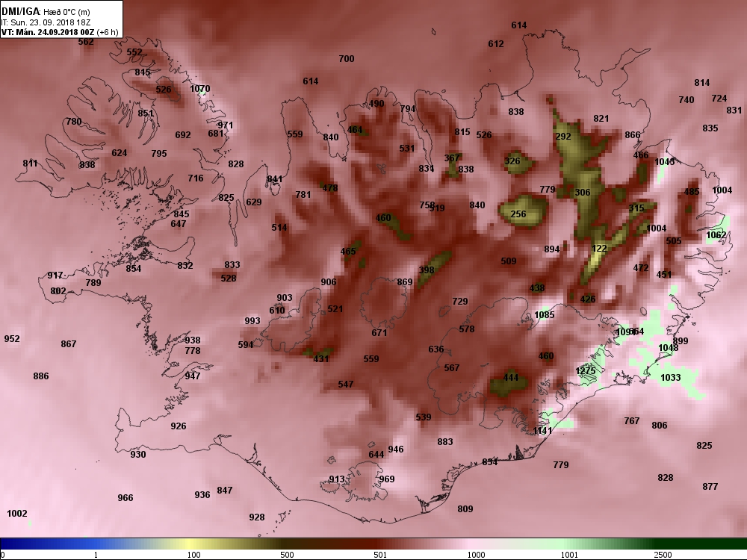Click the map value '1275'
This screenshot has height=560, width=747.
[586, 371]
